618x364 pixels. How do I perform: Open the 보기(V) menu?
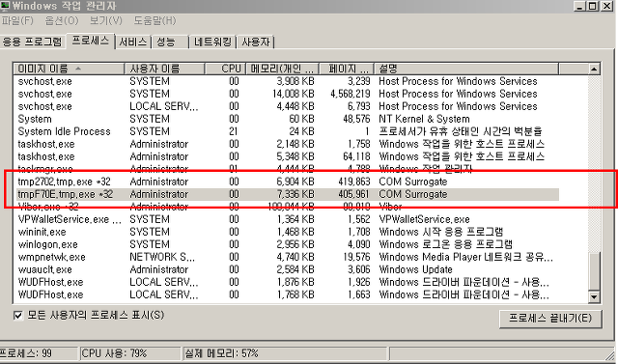point(105,20)
